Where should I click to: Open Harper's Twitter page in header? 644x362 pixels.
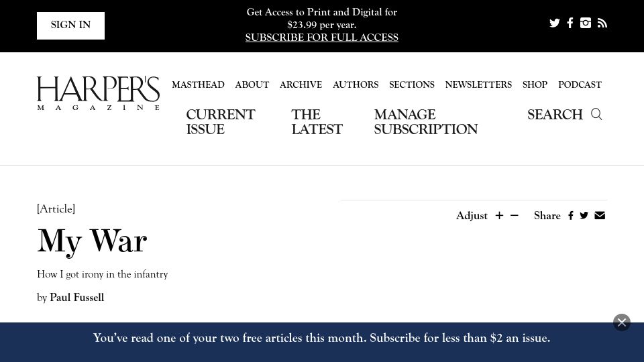(x=555, y=23)
